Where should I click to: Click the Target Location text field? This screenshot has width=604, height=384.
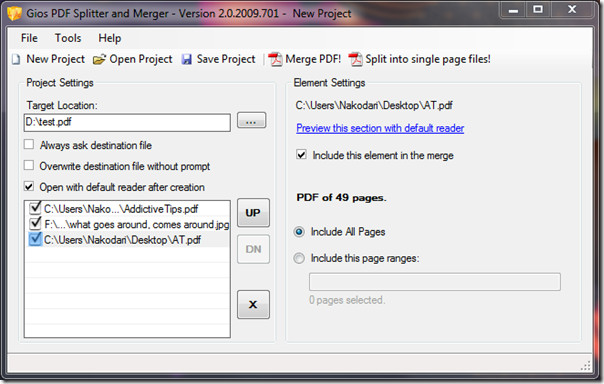[x=127, y=122]
